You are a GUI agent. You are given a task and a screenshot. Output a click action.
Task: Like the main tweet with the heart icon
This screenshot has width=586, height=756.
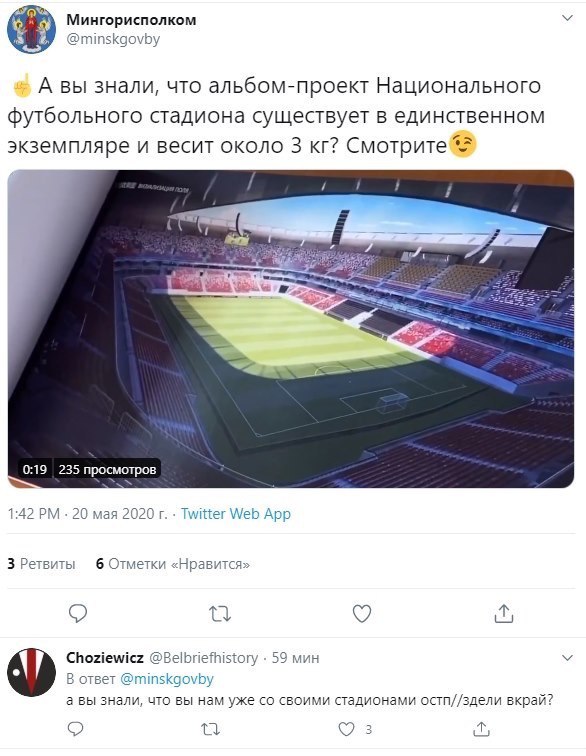tap(362, 614)
